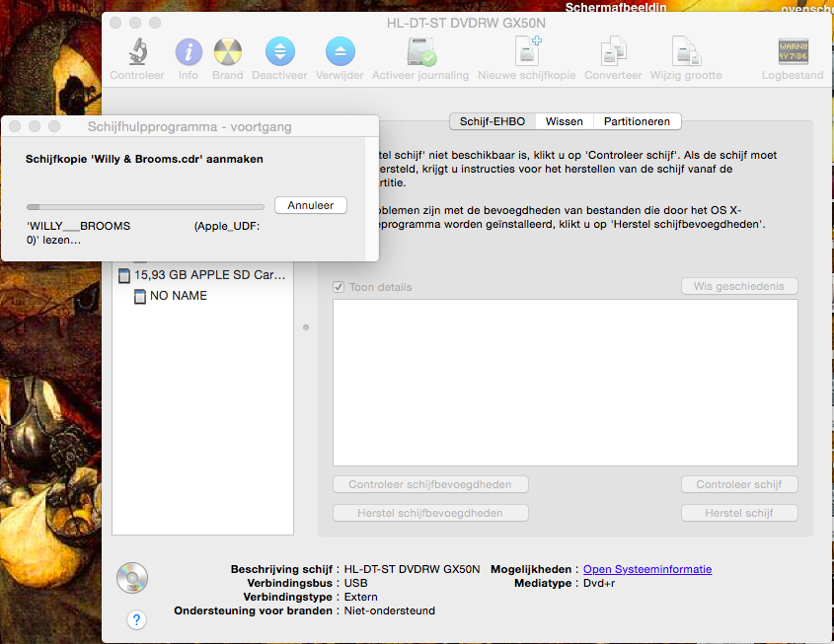This screenshot has height=644, width=834.
Task: Click the Controleer microscope icon
Action: pos(137,51)
